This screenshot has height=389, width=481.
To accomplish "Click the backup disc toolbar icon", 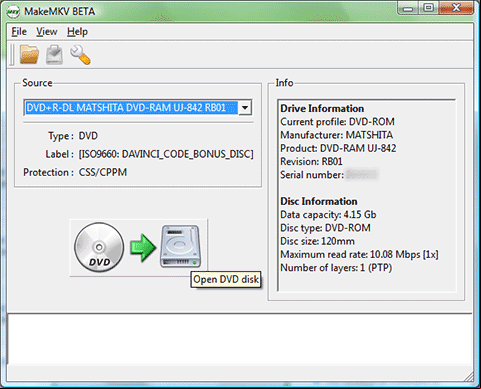I will 54,54.
